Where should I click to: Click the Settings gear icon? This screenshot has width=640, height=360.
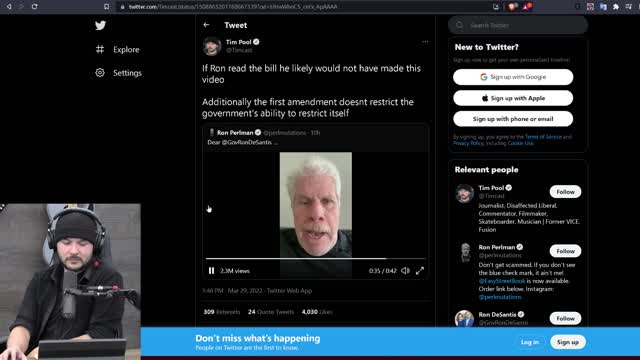tap(100, 73)
